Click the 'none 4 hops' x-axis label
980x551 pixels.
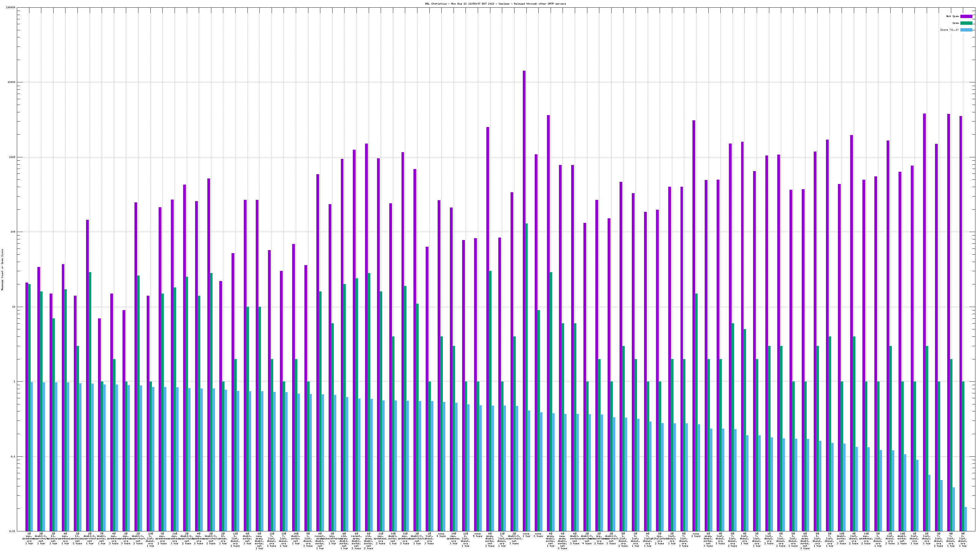[x=441, y=535]
